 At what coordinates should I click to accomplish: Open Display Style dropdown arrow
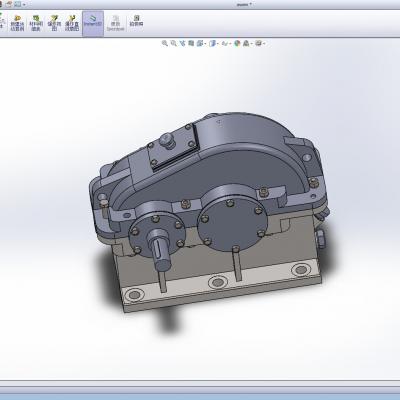[218, 44]
